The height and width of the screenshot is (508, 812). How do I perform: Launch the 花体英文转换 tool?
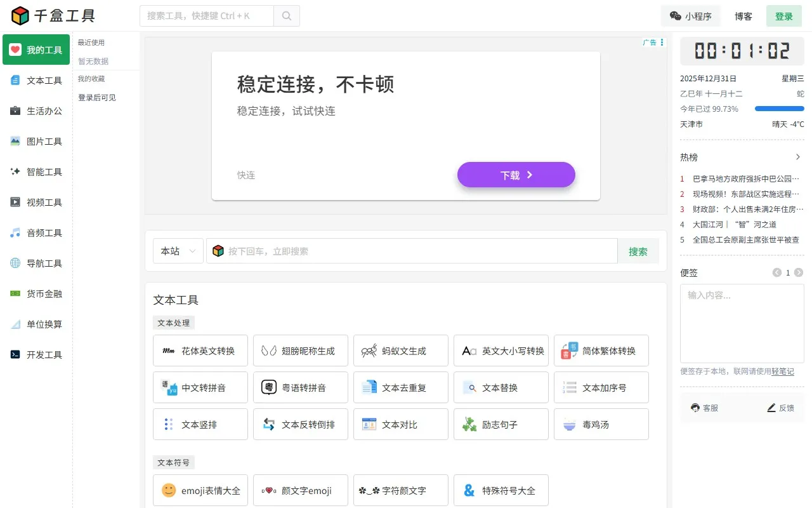pyautogui.click(x=200, y=351)
